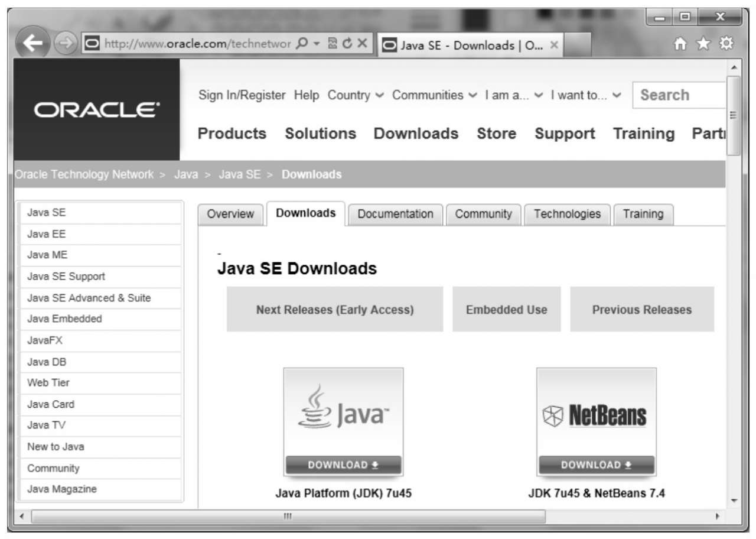Open the Training main menu item
Image resolution: width=756 pixels, height=539 pixels.
[644, 134]
